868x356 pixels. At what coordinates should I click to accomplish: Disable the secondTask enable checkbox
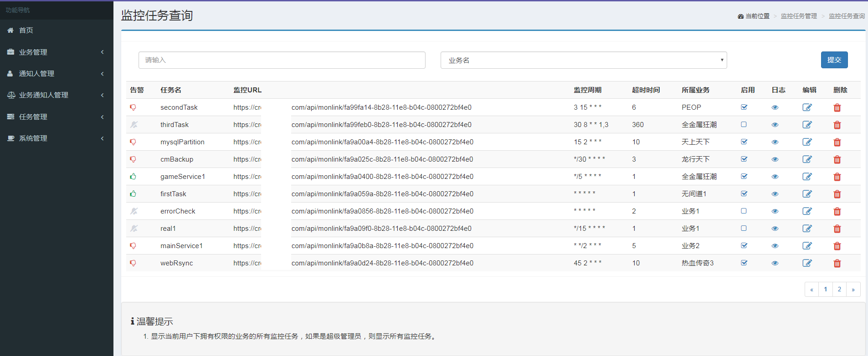pos(744,107)
